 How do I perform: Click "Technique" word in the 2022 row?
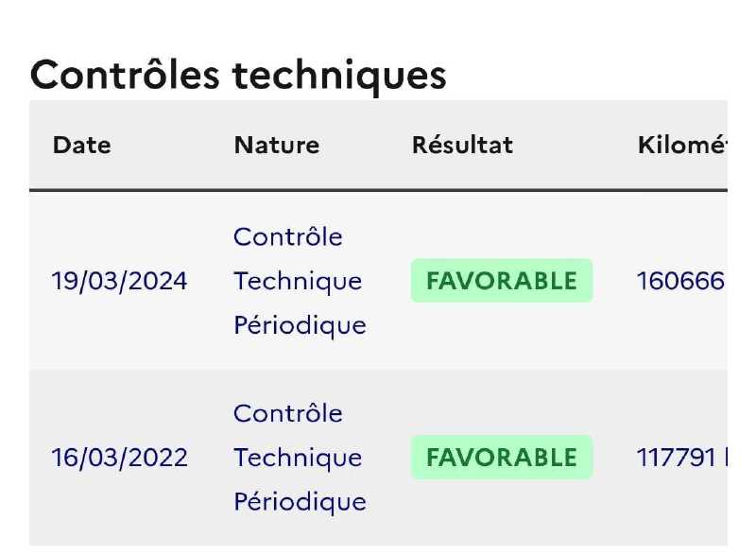pos(298,458)
